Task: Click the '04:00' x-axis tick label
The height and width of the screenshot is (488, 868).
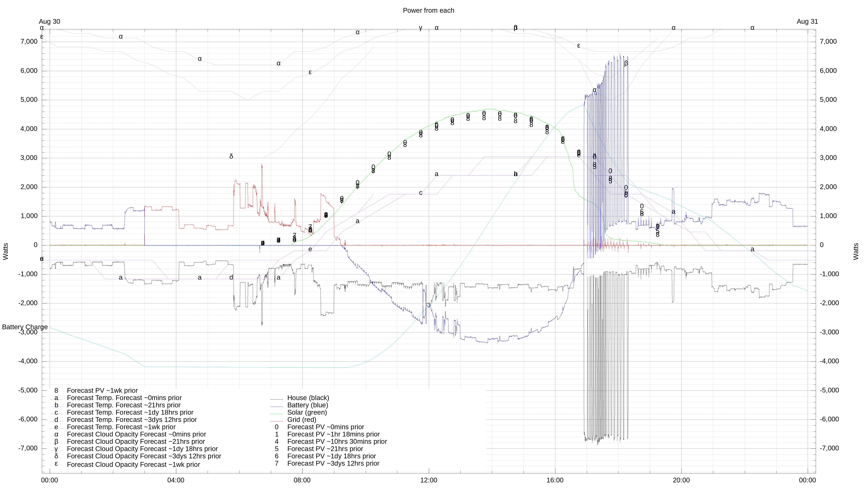Action: 176,480
